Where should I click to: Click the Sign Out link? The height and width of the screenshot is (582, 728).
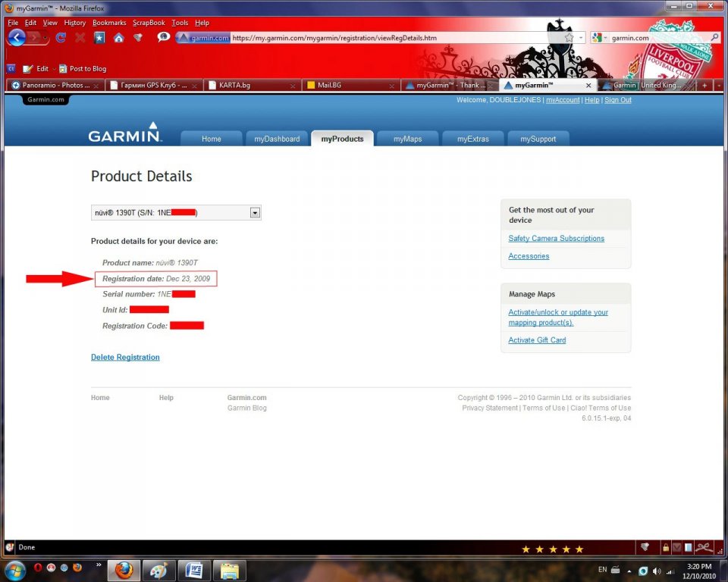coord(618,100)
